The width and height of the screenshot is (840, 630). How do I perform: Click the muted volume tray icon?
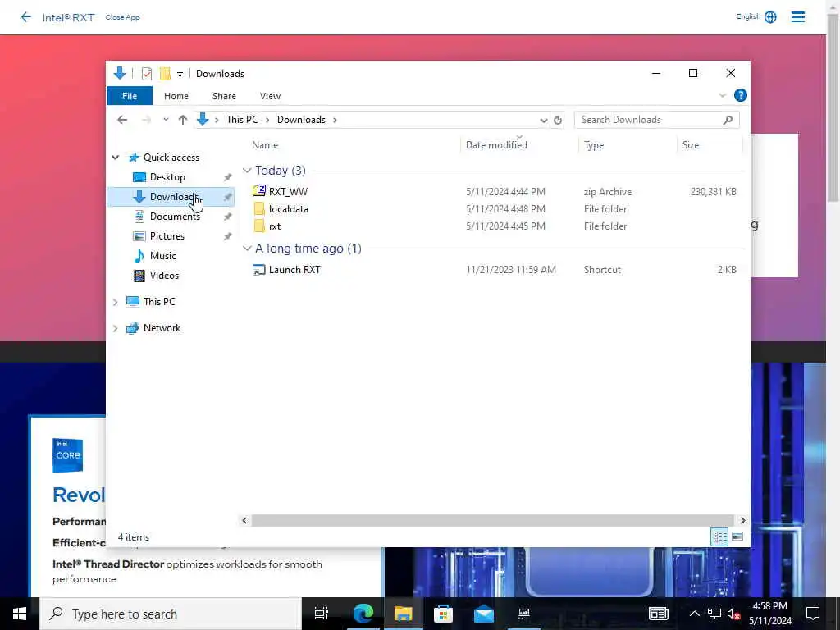[734, 614]
